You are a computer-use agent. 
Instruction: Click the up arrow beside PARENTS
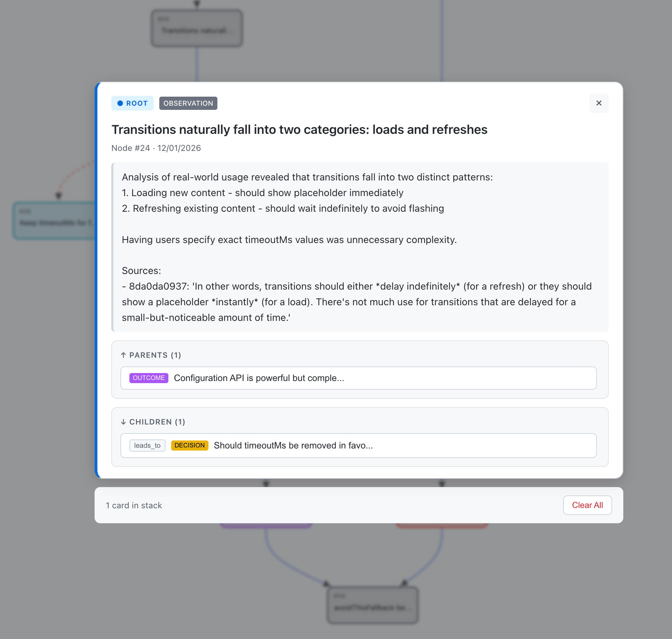[x=123, y=355]
